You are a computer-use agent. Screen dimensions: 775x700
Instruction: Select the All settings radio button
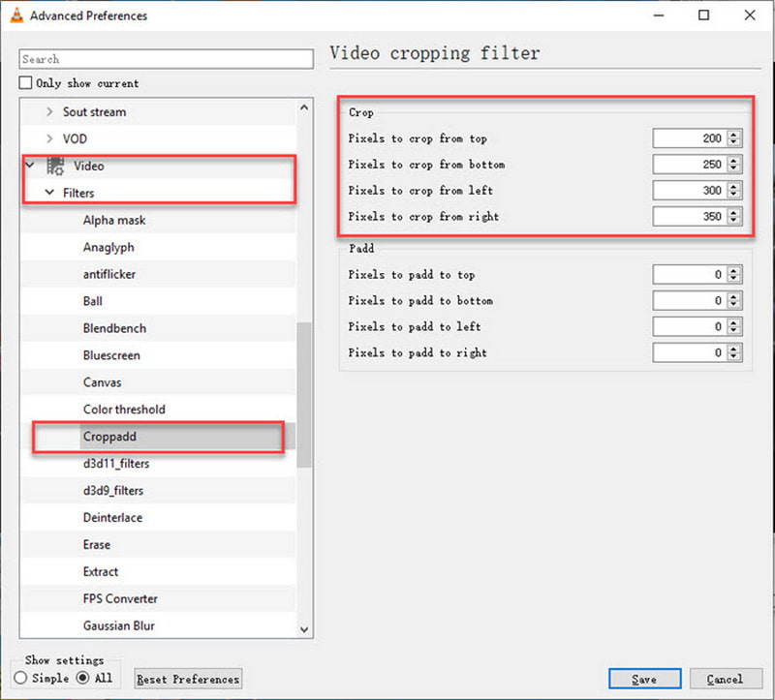click(x=83, y=678)
